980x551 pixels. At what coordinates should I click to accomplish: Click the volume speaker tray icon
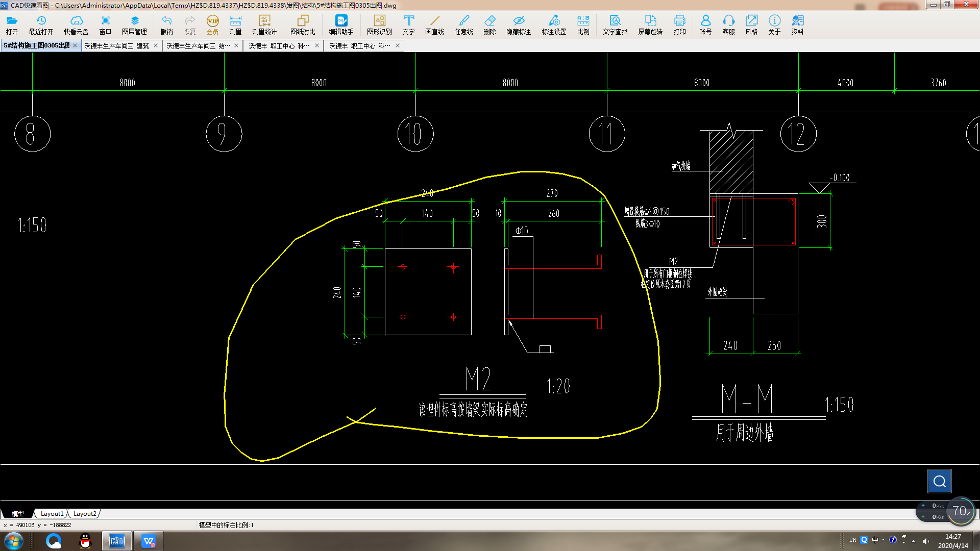point(926,541)
